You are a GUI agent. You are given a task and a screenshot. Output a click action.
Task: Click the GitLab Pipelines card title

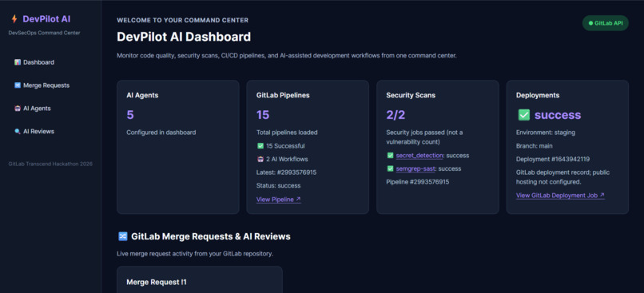coord(283,95)
